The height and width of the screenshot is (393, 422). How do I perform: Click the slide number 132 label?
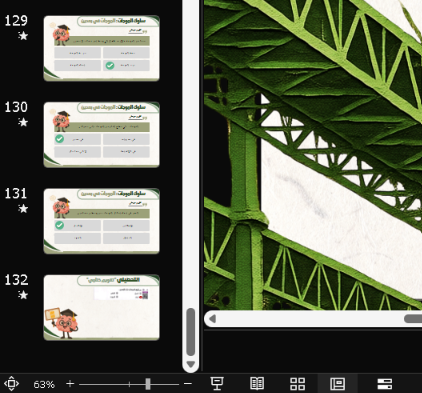click(x=16, y=280)
